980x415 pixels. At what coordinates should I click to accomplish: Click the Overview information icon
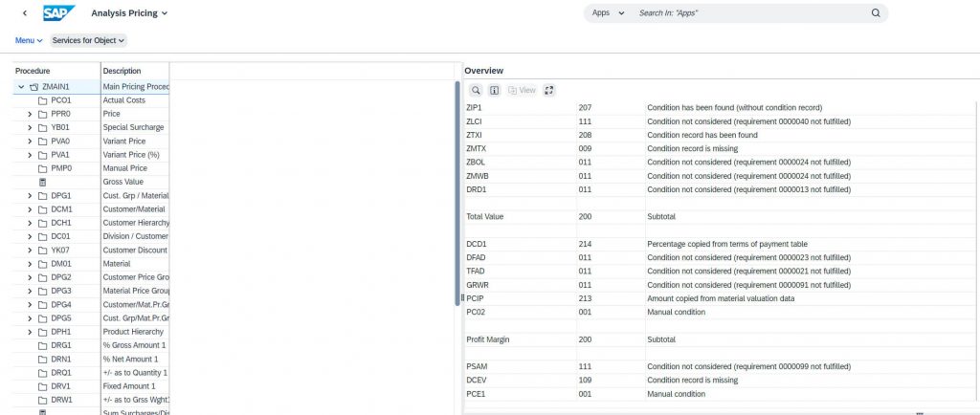point(495,91)
